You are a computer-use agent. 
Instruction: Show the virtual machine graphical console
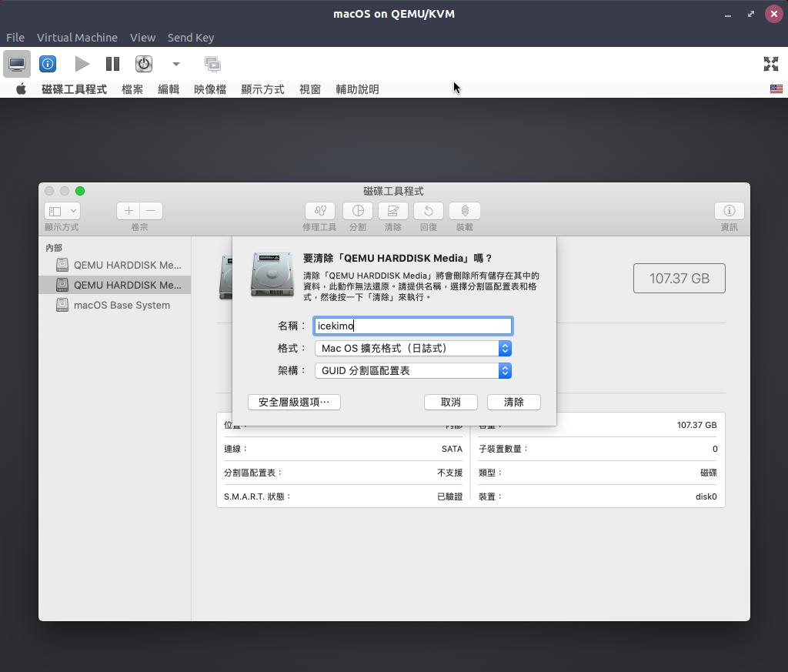pos(17,64)
